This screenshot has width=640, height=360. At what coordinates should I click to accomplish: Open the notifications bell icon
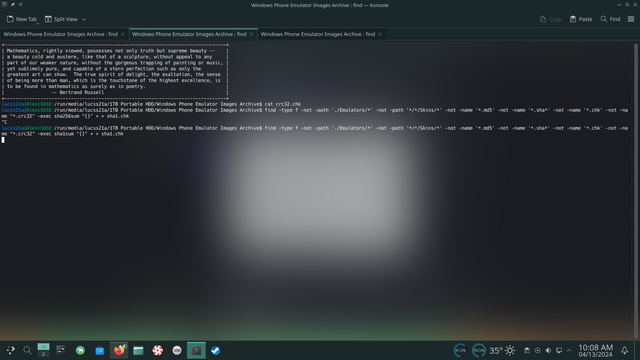(x=624, y=350)
